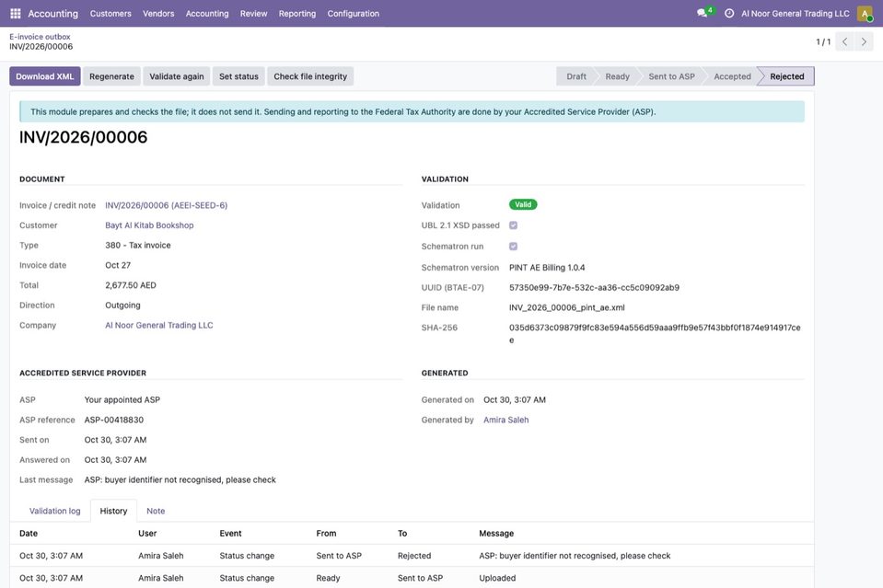Click the Total value 2,677.50 AED
This screenshot has width=883, height=588.
[x=131, y=285]
